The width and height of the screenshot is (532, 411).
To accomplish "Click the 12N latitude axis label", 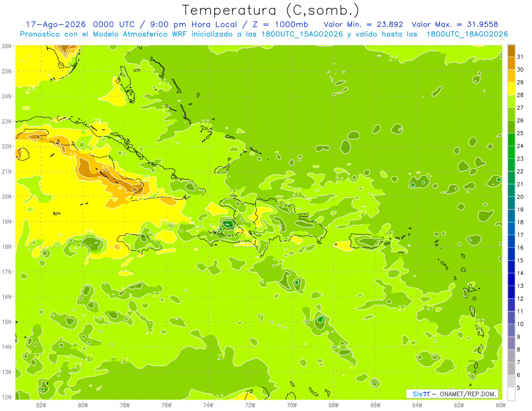I will [6, 397].
